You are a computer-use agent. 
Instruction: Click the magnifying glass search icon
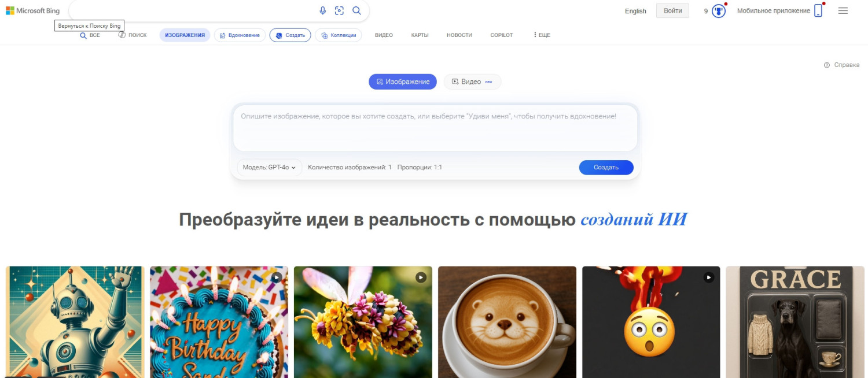(356, 10)
